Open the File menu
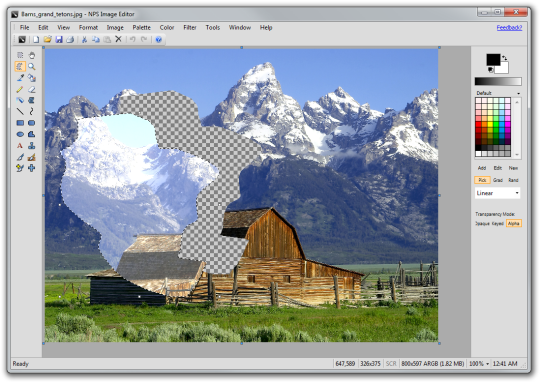Screen dimensions: 540x382 click(24, 28)
